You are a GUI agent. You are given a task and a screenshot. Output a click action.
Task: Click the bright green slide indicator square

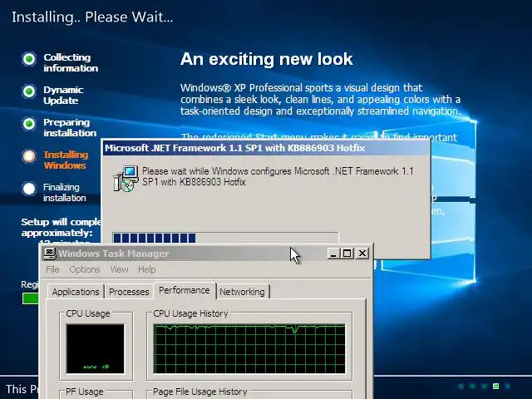tap(495, 386)
